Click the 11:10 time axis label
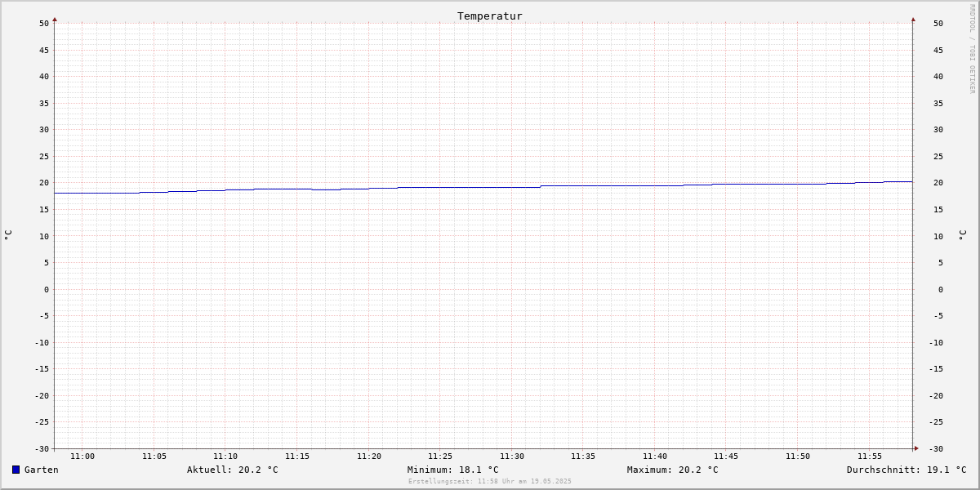This screenshot has height=490, width=980. [225, 457]
